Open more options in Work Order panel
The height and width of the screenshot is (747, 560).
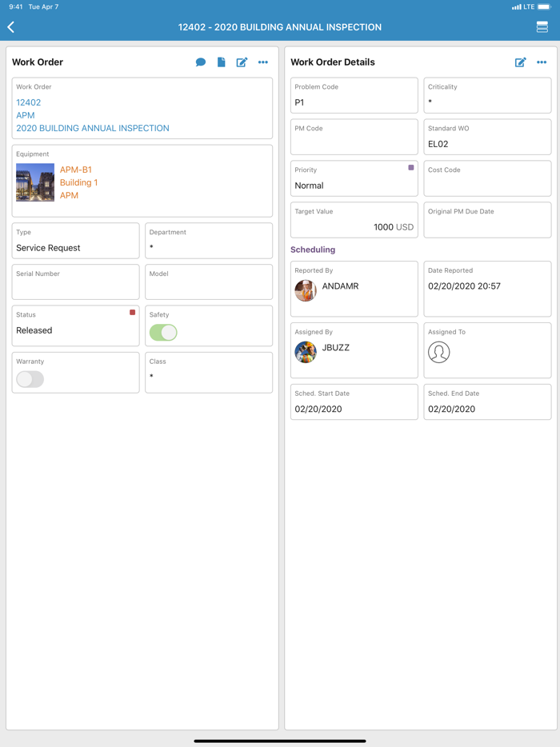[263, 62]
